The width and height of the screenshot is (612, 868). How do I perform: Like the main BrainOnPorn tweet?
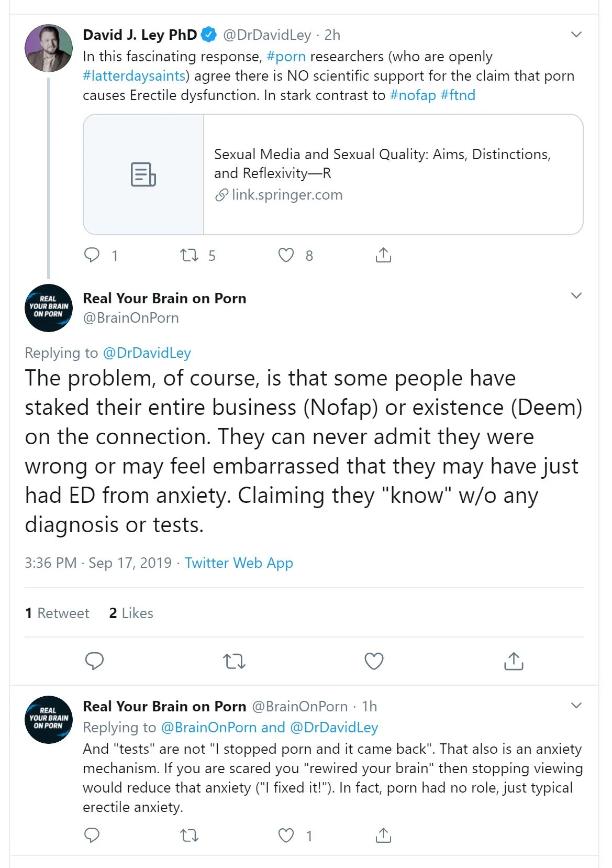click(374, 661)
